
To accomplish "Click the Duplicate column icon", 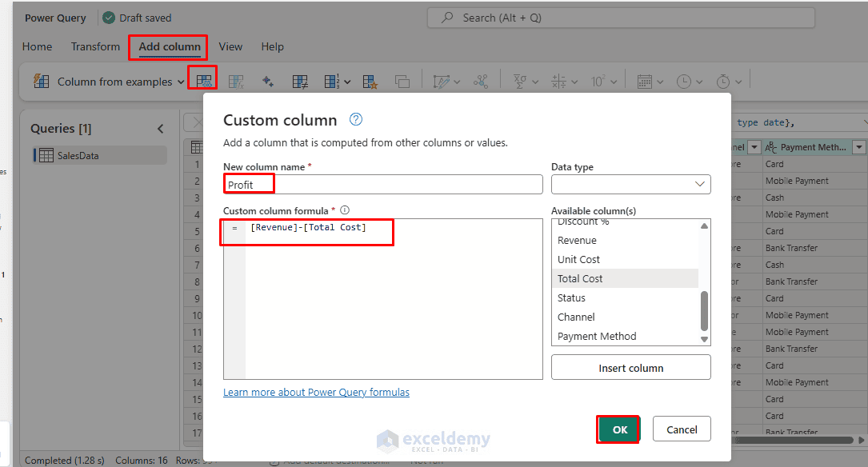I will 402,82.
